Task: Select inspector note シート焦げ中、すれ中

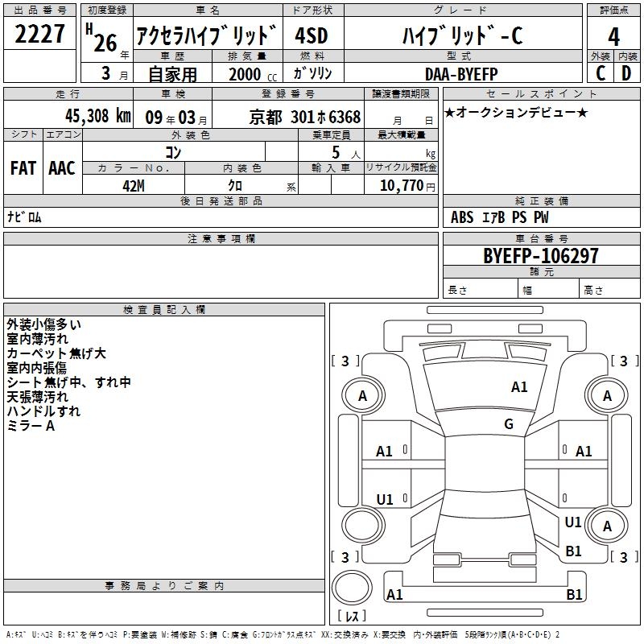Action: pos(68,382)
